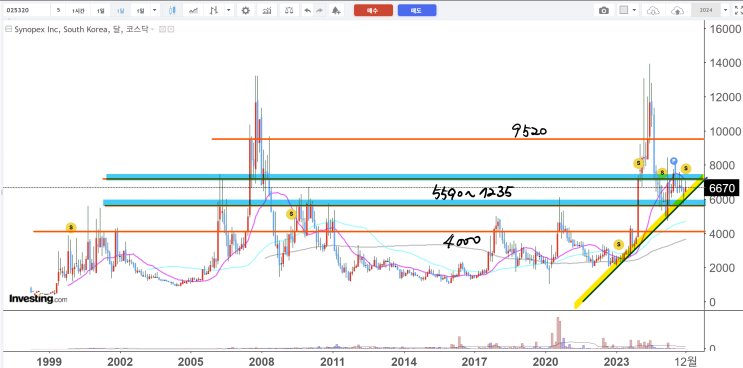Click dividend marker near 2000
The width and height of the screenshot is (743, 368).
[71, 227]
